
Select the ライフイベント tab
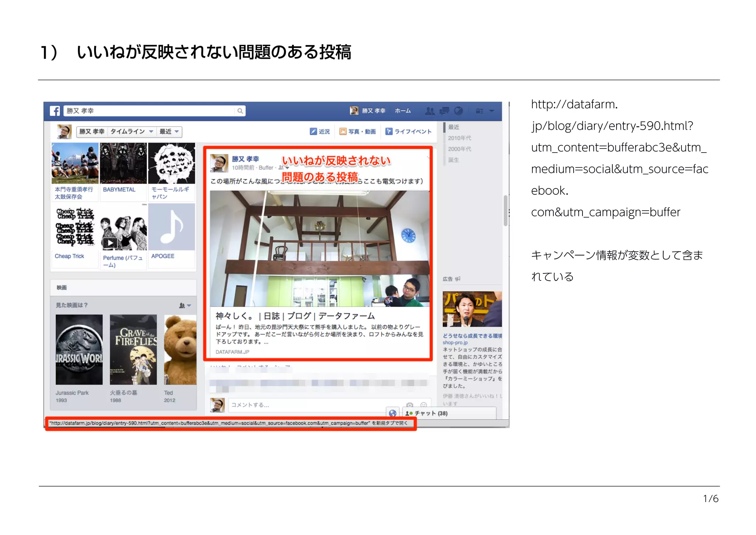(x=408, y=132)
